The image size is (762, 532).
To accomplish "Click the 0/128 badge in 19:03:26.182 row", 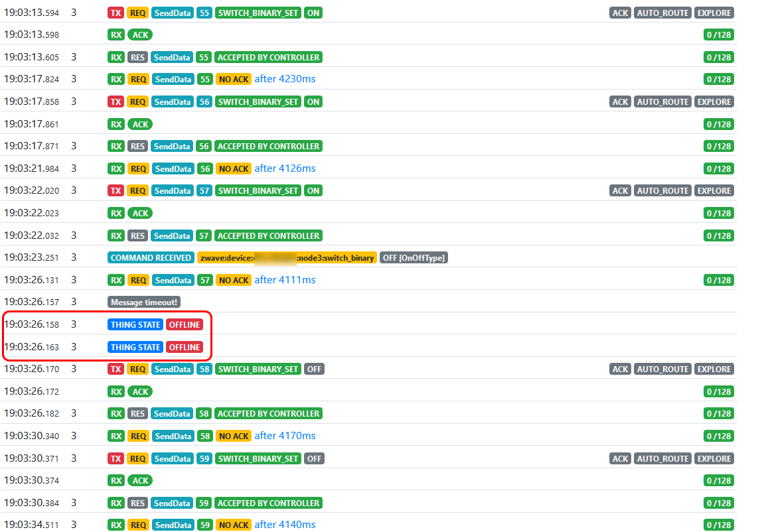I will [x=718, y=413].
